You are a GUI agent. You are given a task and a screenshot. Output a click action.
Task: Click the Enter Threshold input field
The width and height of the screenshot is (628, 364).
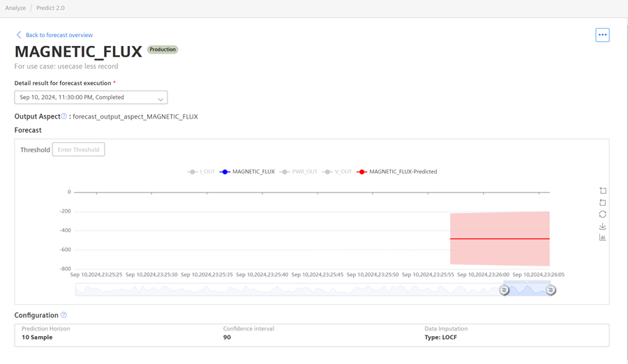point(78,150)
